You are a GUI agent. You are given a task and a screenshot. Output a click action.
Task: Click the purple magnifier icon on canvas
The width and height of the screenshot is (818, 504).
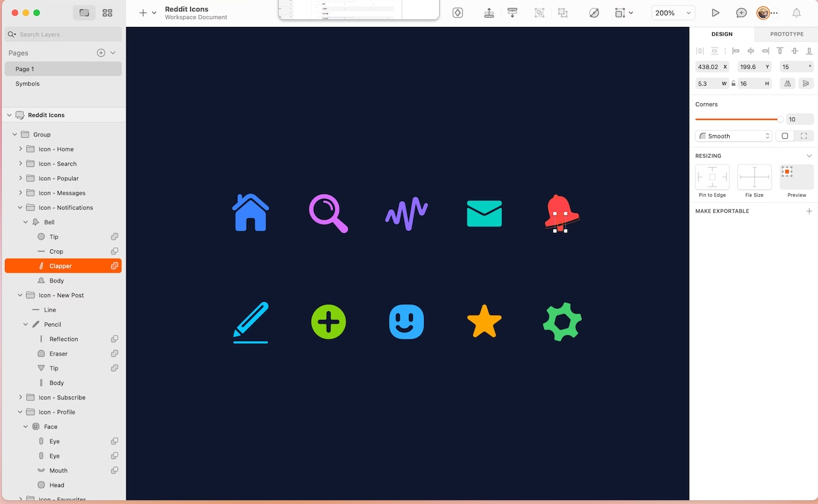(328, 213)
